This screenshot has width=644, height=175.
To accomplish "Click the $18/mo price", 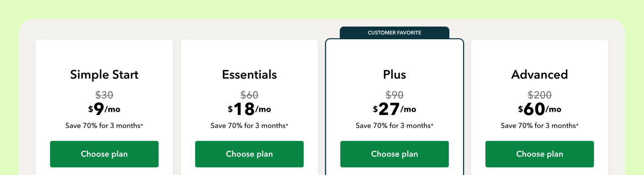I will (250, 109).
